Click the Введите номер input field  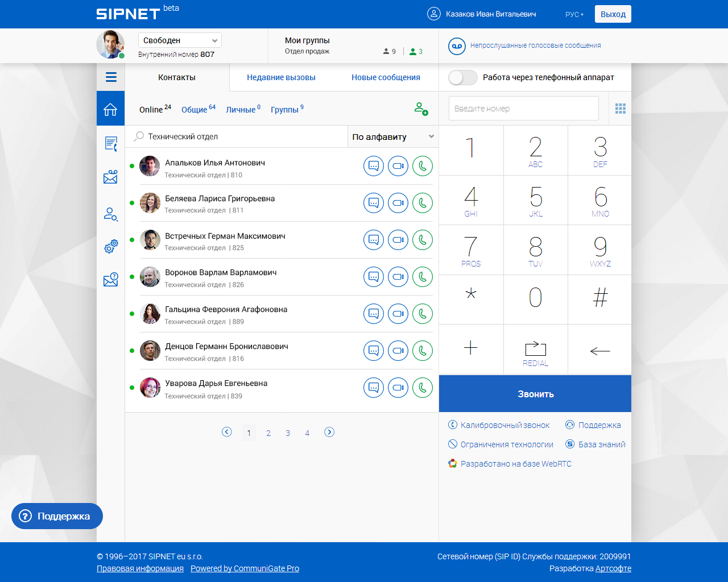(x=523, y=109)
